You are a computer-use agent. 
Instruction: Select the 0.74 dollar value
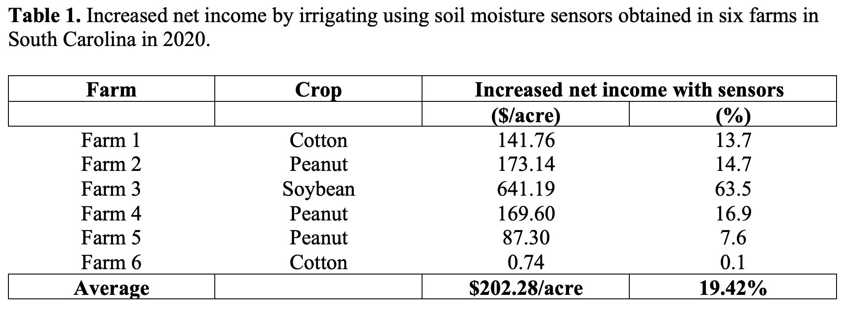coord(526,262)
